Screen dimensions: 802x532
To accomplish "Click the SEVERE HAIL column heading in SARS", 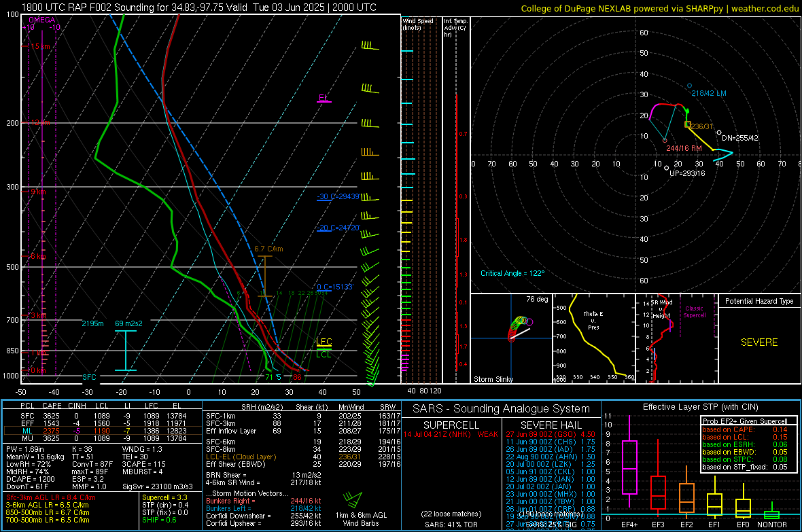I will (551, 425).
